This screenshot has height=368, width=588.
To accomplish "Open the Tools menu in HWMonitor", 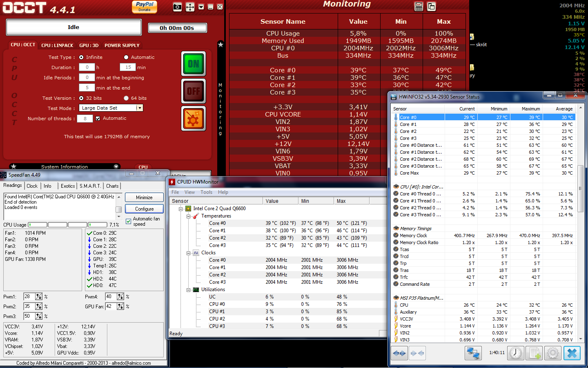I will (206, 192).
